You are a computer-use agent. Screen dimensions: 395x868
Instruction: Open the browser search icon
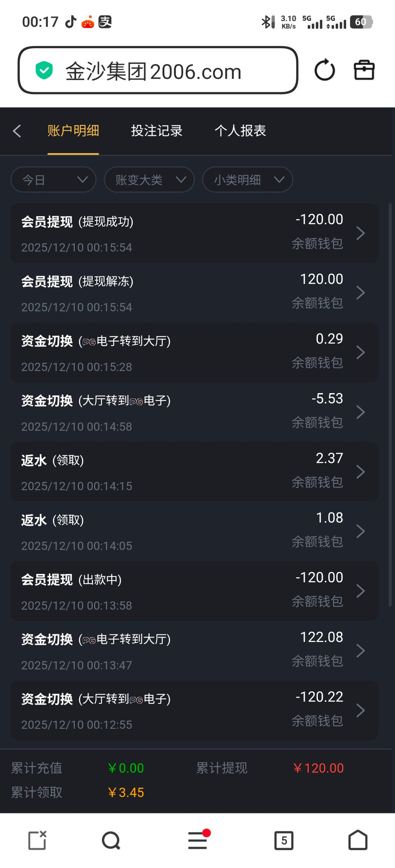click(x=111, y=840)
